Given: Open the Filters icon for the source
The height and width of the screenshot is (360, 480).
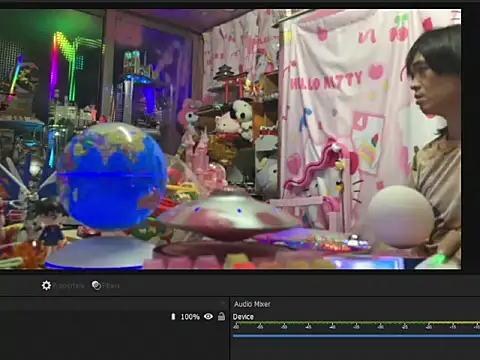Looking at the screenshot, I should 96,285.
